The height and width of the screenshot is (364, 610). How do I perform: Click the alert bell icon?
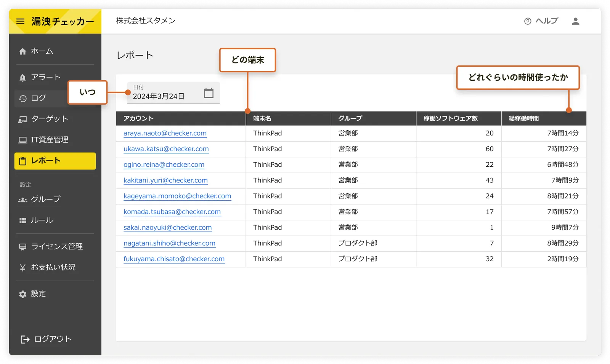tap(23, 78)
